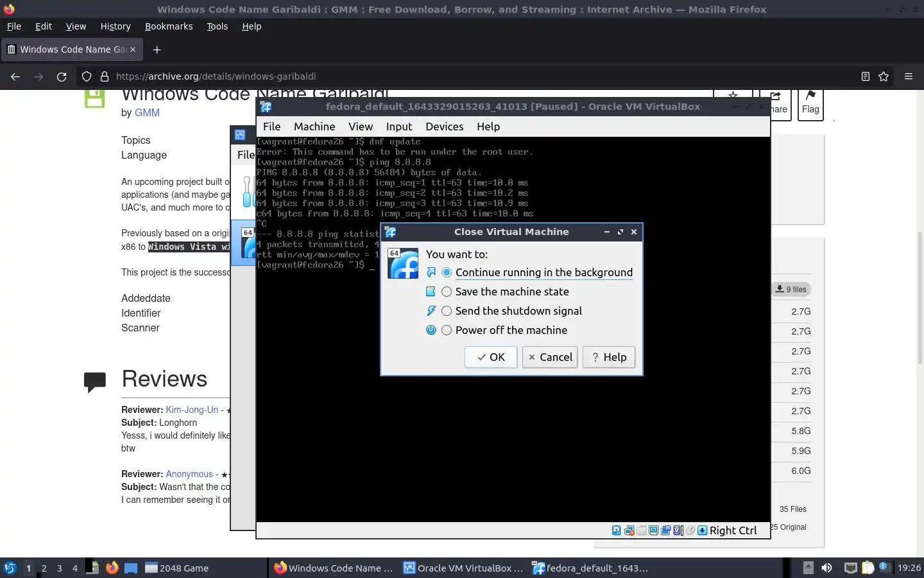Screen dimensions: 924x578
Task: Open the start menu bird icon on taskbar
Action: [x=10, y=568]
